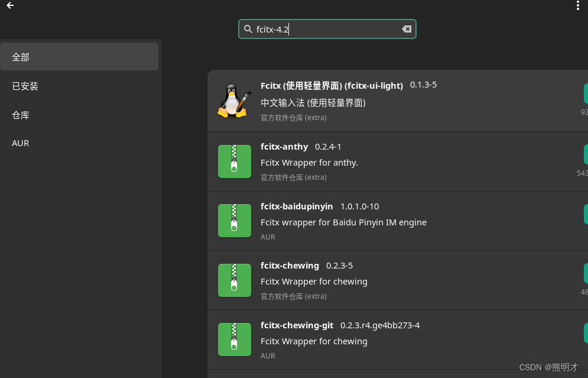Viewport: 588px width, 378px height.
Task: Click the magnifier icon in the search bar
Action: tap(248, 28)
